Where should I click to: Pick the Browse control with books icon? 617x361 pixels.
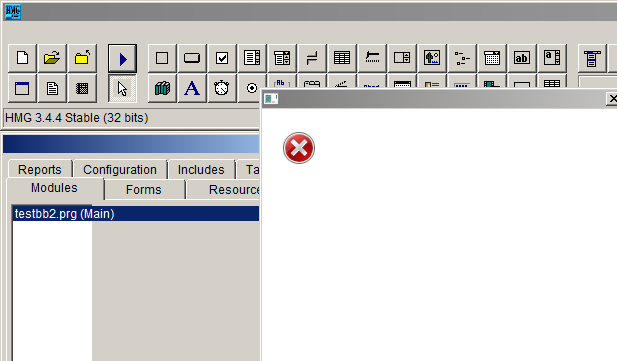pos(162,88)
